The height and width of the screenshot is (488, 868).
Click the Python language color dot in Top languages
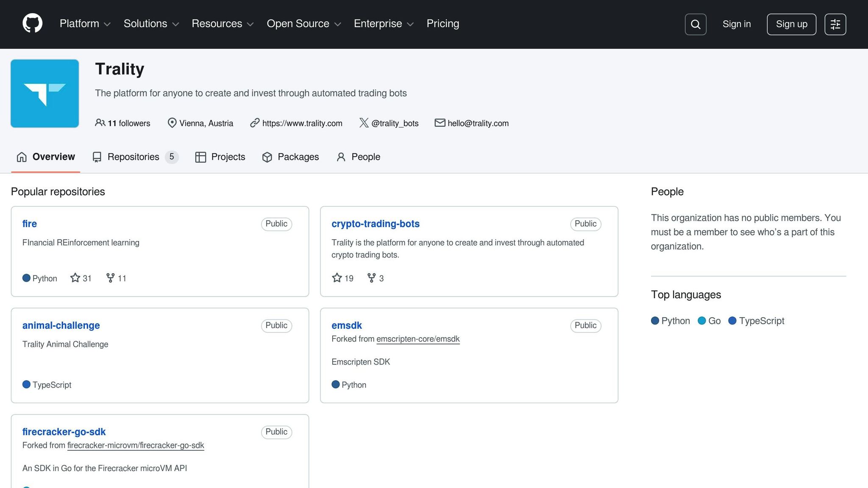tap(655, 321)
